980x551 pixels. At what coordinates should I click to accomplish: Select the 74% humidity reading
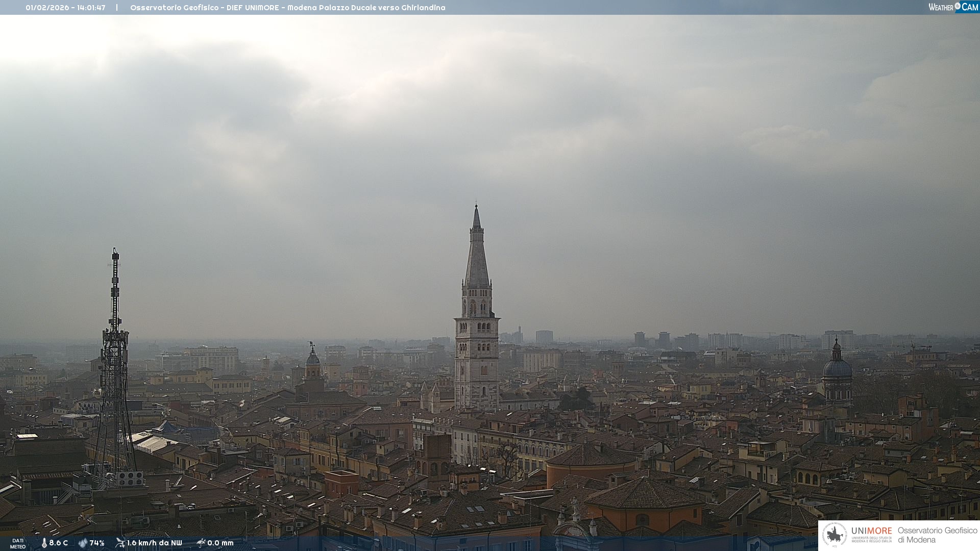coord(97,543)
